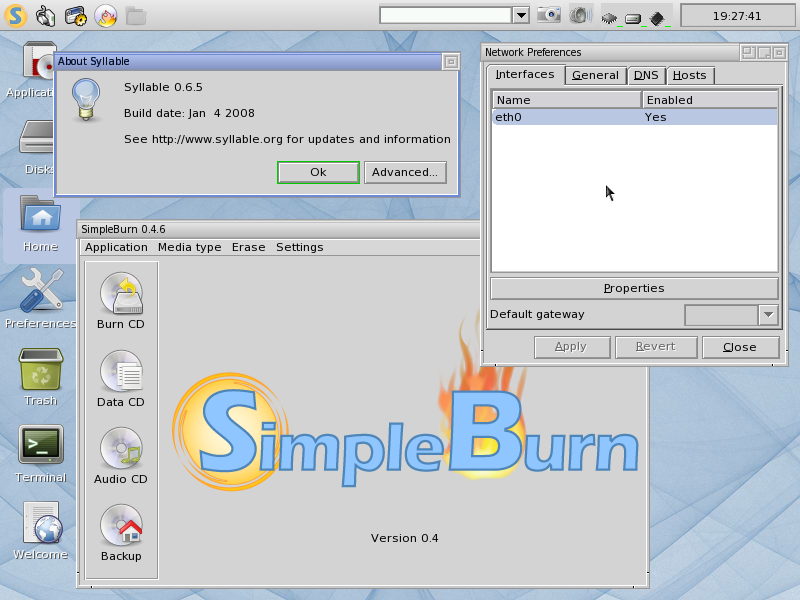Click the CPU chip tray icon
800x600 pixels.
pos(609,19)
